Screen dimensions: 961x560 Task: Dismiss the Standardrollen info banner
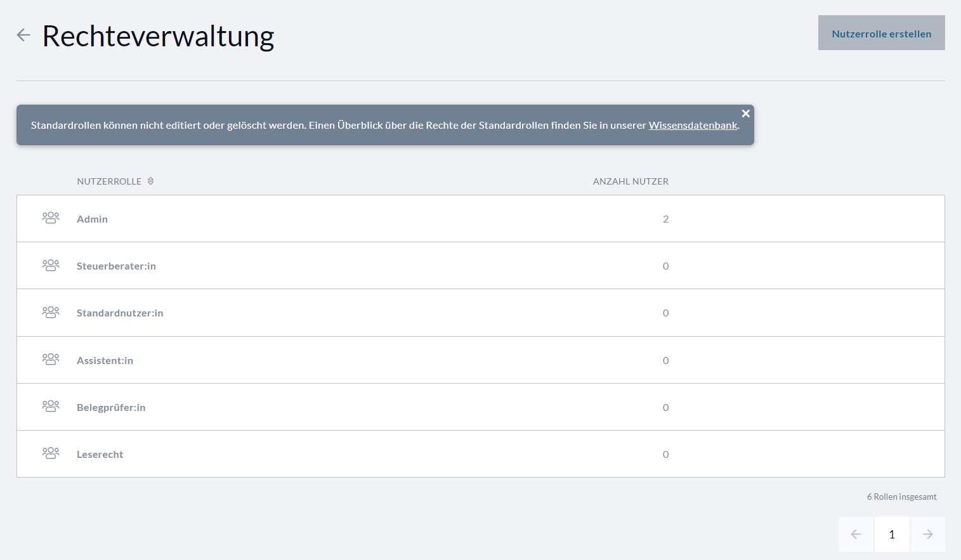click(745, 114)
